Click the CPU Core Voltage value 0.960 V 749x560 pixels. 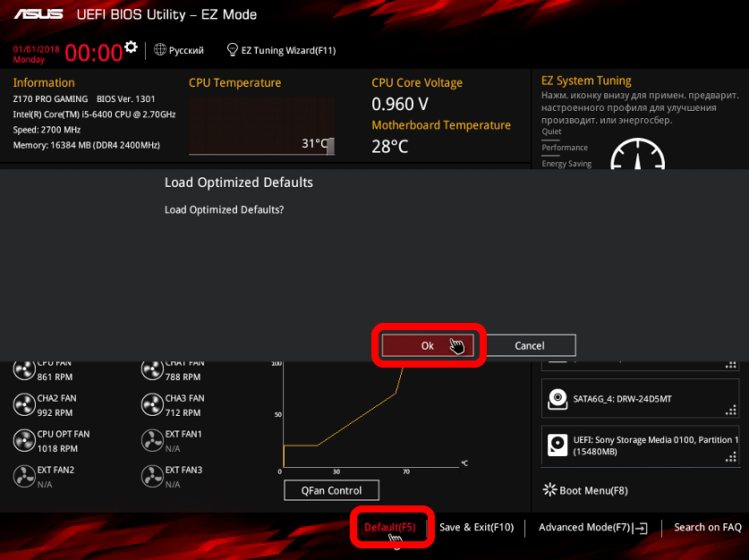(400, 104)
